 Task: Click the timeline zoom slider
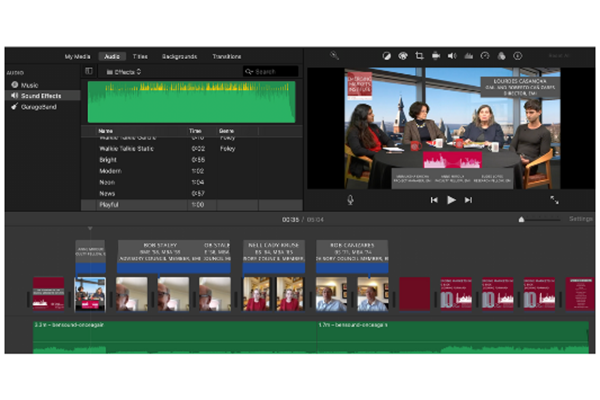tap(521, 219)
